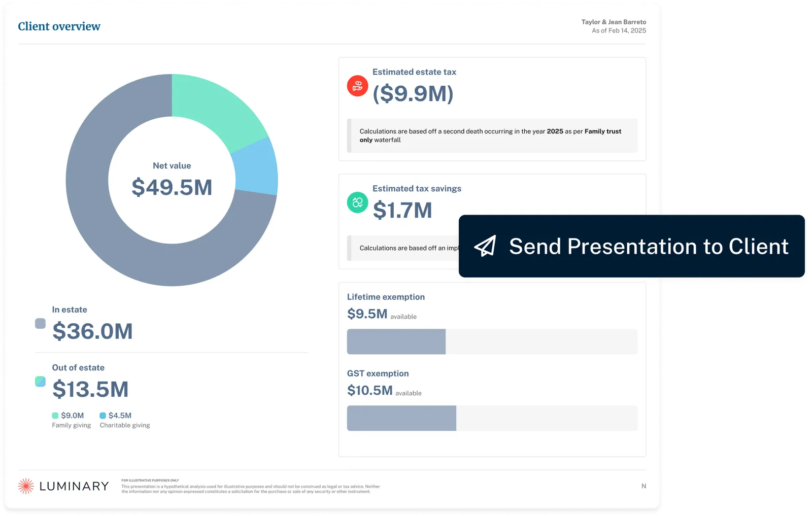Click the "Estimated estate tax" heading
This screenshot has width=812, height=516.
coord(414,72)
